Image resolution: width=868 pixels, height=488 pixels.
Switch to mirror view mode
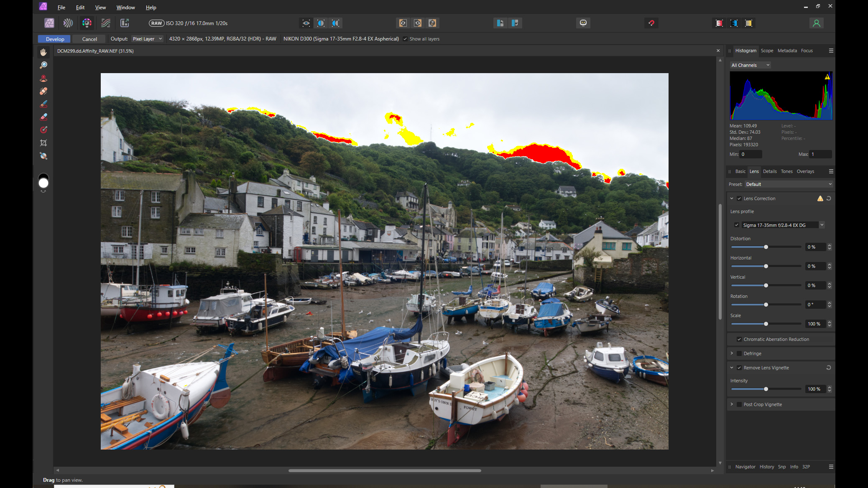point(335,23)
